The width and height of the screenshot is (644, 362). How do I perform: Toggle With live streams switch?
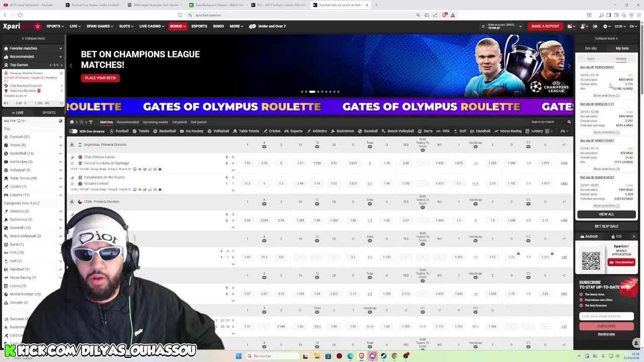click(x=73, y=131)
